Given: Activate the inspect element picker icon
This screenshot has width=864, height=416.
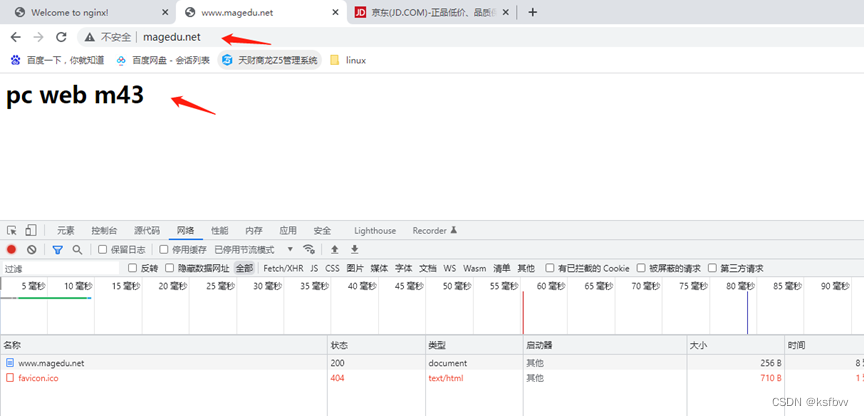Looking at the screenshot, I should pyautogui.click(x=12, y=230).
